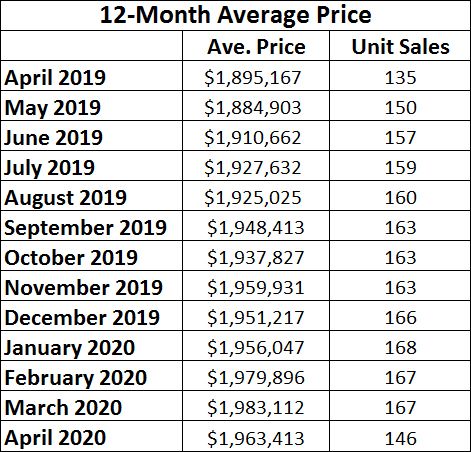Click the January 2020 unit sales 168
The image size is (471, 452).
tap(400, 346)
